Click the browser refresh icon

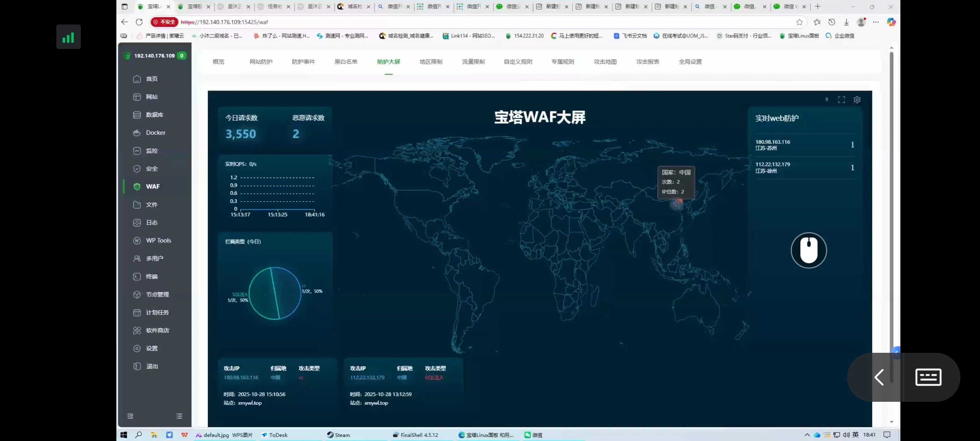tap(139, 22)
